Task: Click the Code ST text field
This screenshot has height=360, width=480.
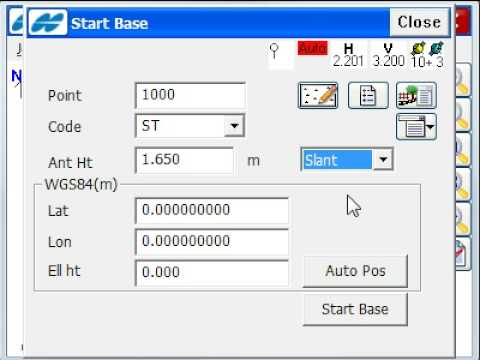Action: coord(180,126)
